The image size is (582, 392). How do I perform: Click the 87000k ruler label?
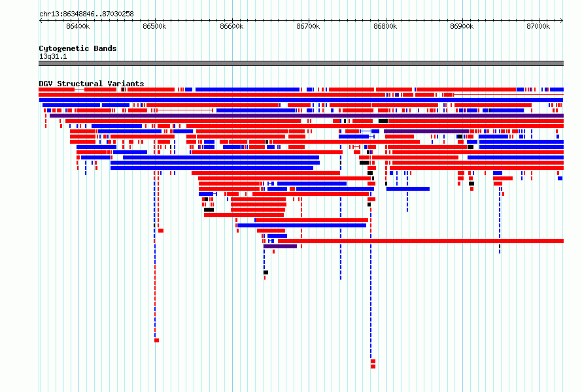(x=538, y=26)
